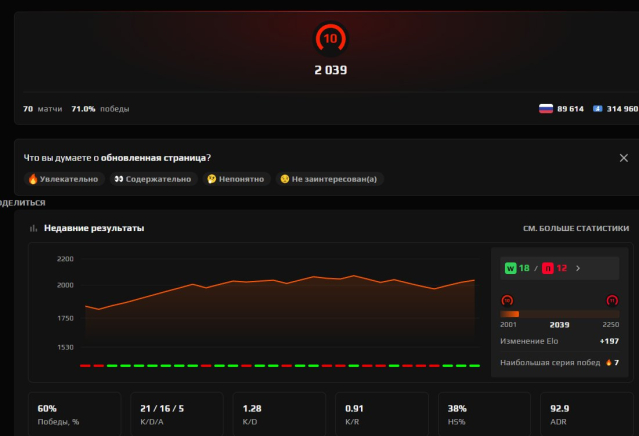Click the bar chart icon beside 'Недавние результаты'
This screenshot has width=639, height=436.
[x=33, y=229]
